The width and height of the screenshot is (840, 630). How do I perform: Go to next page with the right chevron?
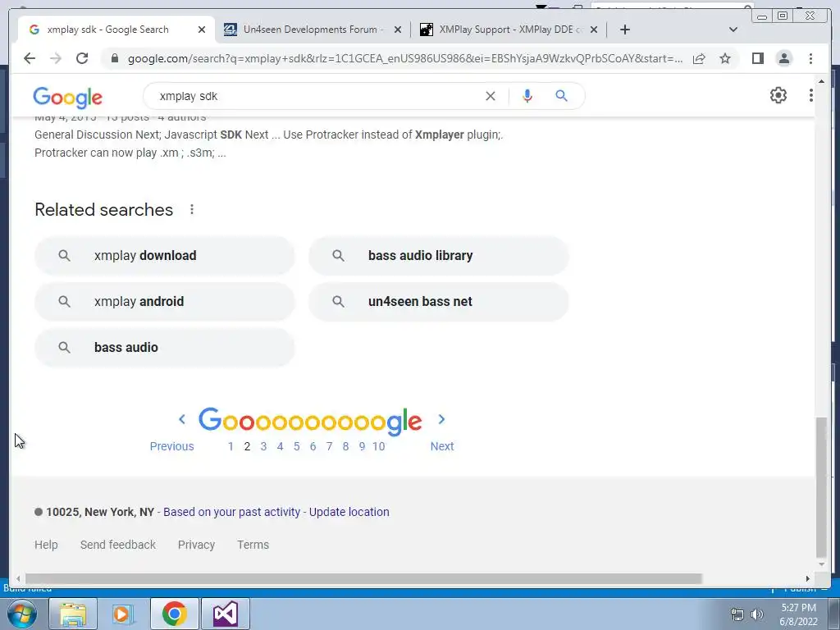coord(441,419)
